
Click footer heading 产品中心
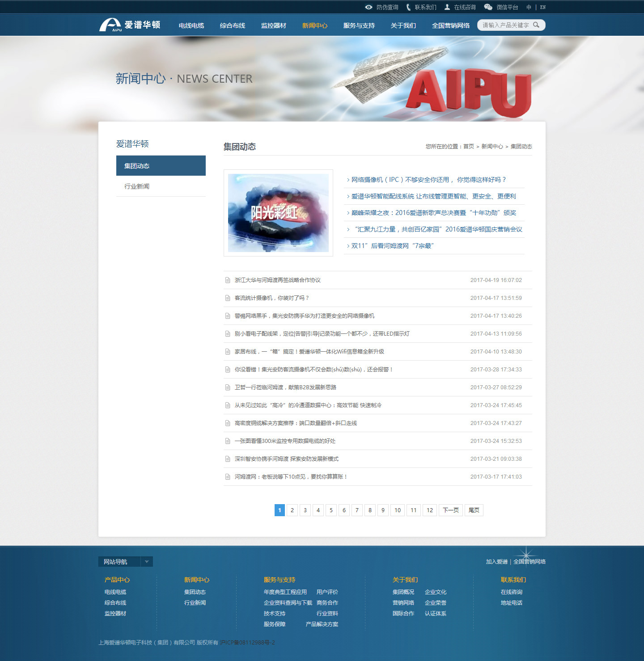117,580
